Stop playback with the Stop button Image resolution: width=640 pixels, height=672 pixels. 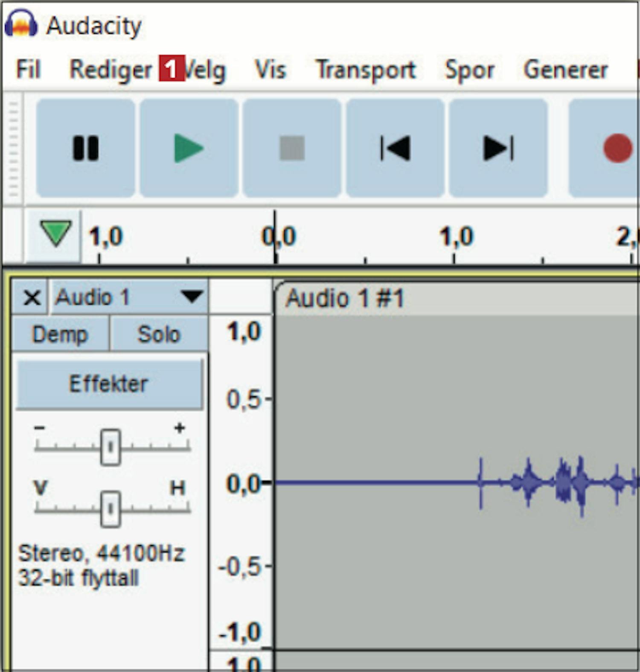[x=292, y=148]
